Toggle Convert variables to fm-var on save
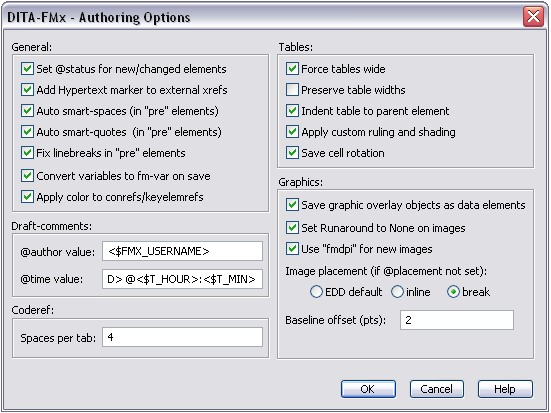The height and width of the screenshot is (413, 551). [x=27, y=175]
